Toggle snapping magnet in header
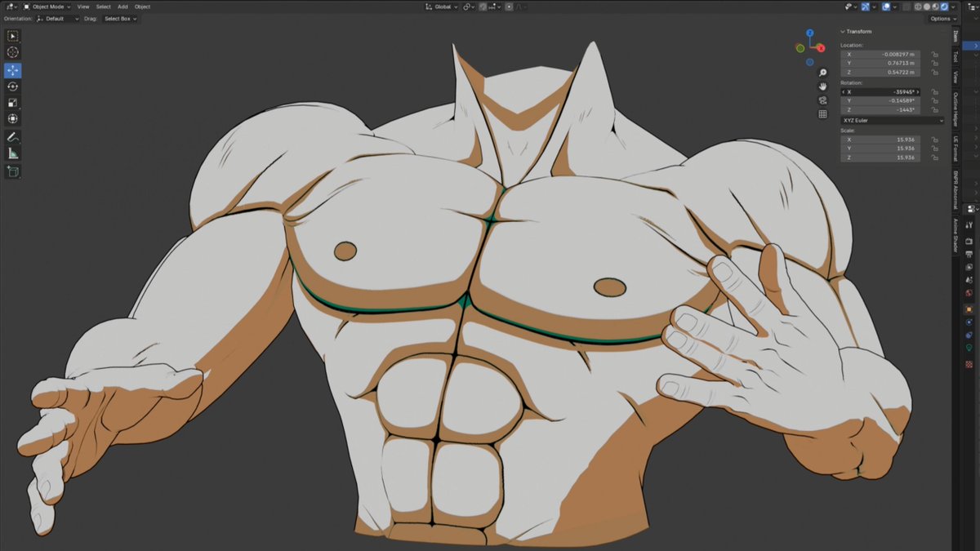 click(x=483, y=7)
